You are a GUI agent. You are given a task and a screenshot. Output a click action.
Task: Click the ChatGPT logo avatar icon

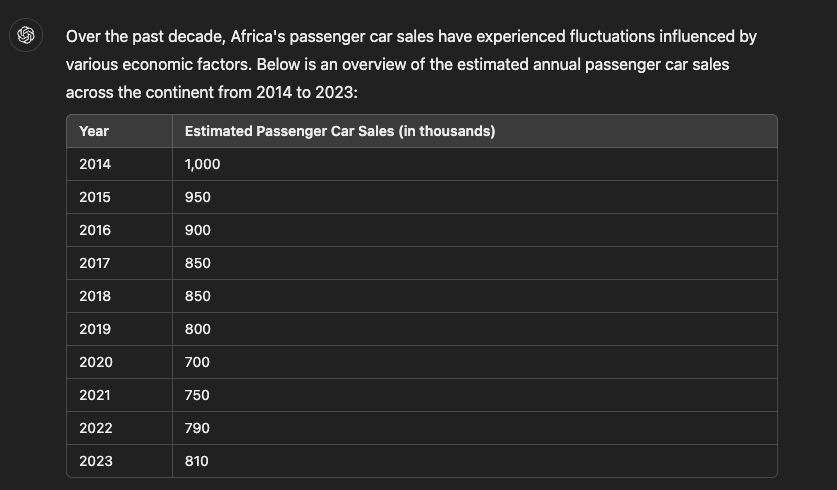coord(26,35)
